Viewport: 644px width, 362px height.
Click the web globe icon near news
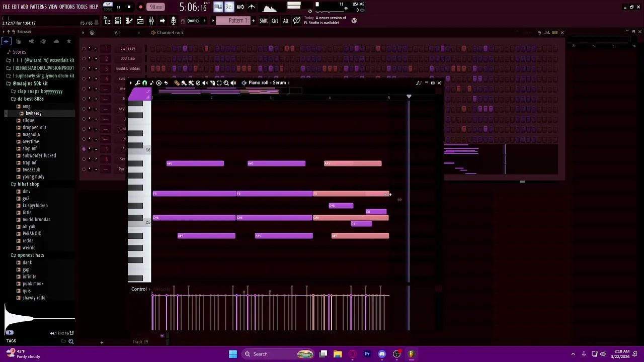pyautogui.click(x=354, y=21)
